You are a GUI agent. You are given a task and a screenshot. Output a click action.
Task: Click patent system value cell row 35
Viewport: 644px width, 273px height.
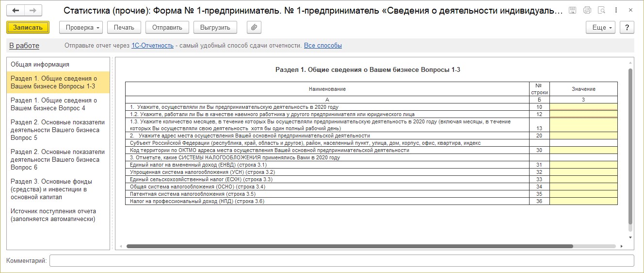(583, 194)
